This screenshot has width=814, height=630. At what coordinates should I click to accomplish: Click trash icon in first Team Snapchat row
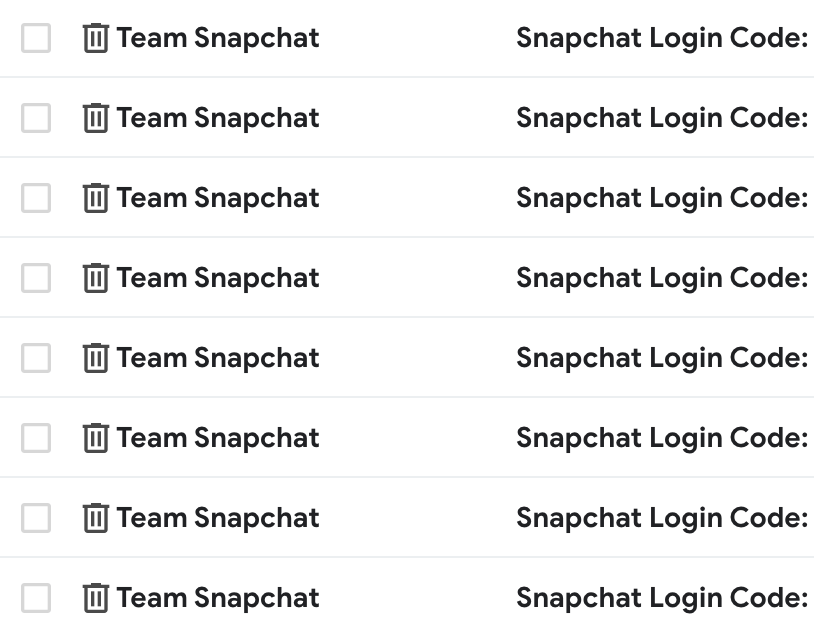(96, 38)
